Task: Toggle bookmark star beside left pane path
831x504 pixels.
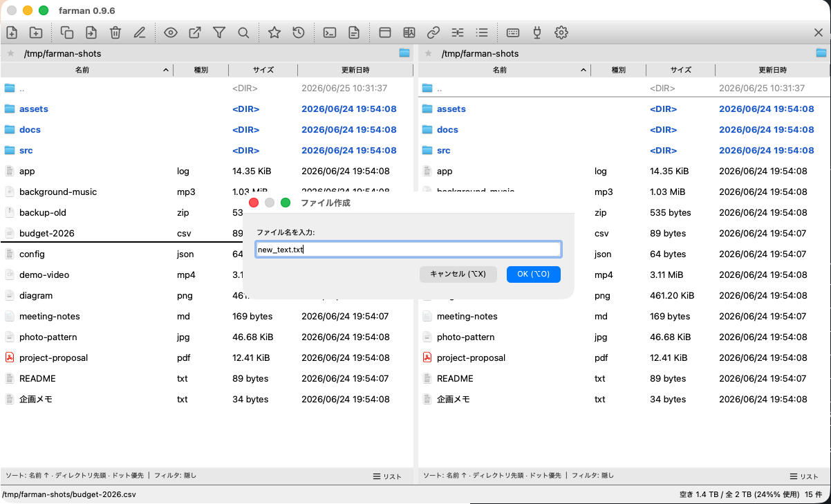Action: tap(10, 53)
